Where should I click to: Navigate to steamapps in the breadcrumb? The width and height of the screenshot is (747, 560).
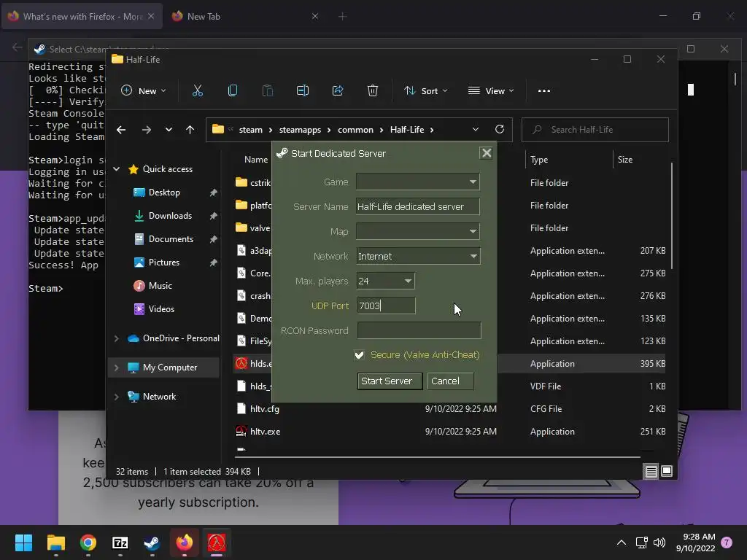tap(300, 130)
